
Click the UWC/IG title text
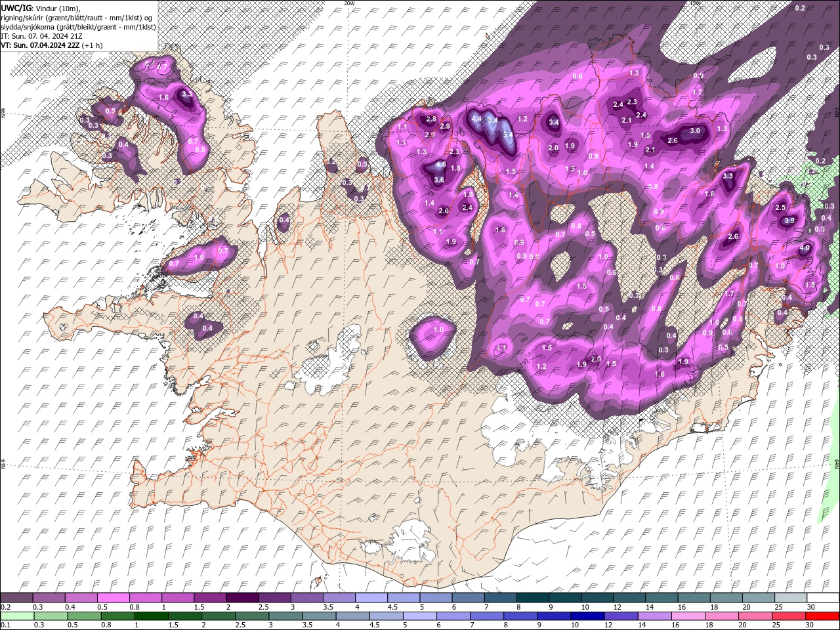15,8
